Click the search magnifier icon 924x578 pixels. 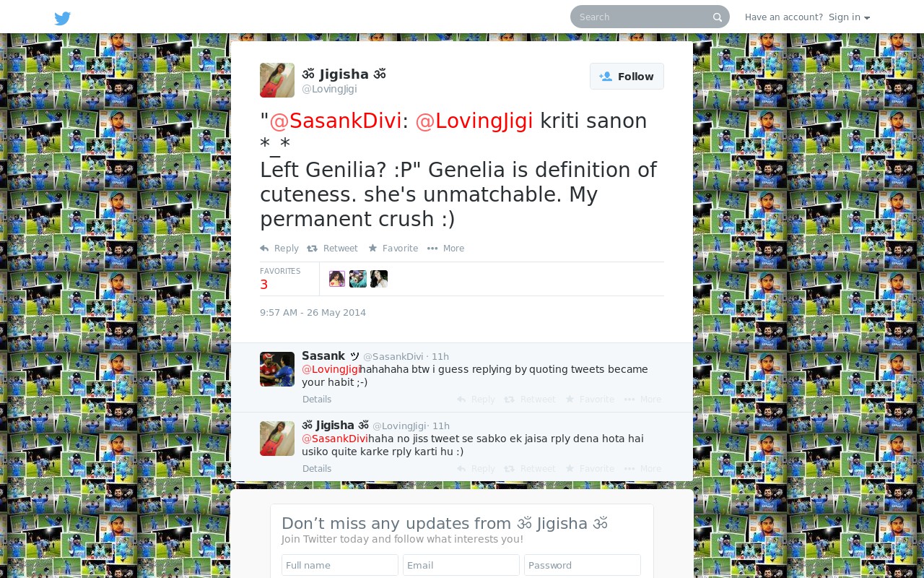pyautogui.click(x=717, y=17)
